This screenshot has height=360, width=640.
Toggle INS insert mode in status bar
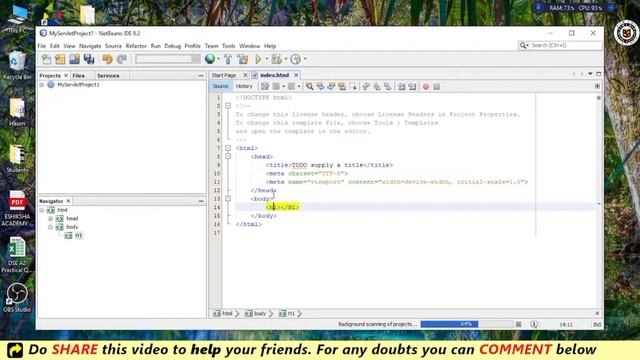point(597,324)
